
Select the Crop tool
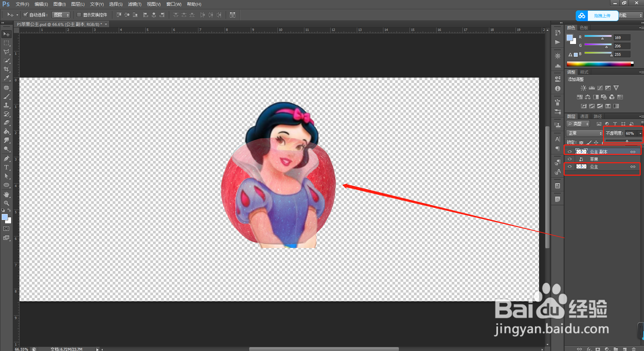coord(6,69)
